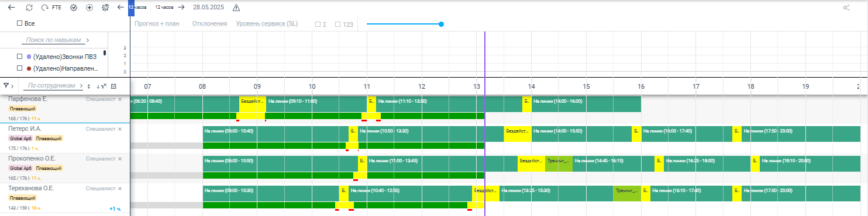This screenshot has height=216, width=868.
Task: Enable the Σ sum checkbox
Action: pyautogui.click(x=318, y=25)
